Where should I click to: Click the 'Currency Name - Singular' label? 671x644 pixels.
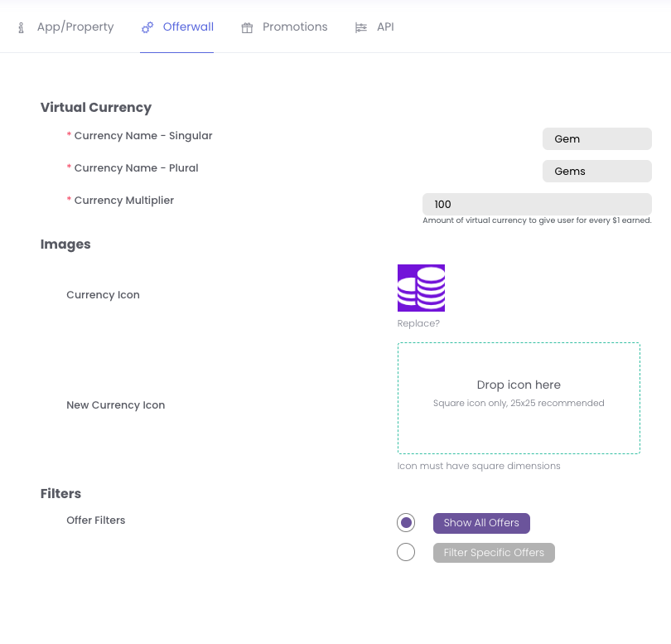143,136
